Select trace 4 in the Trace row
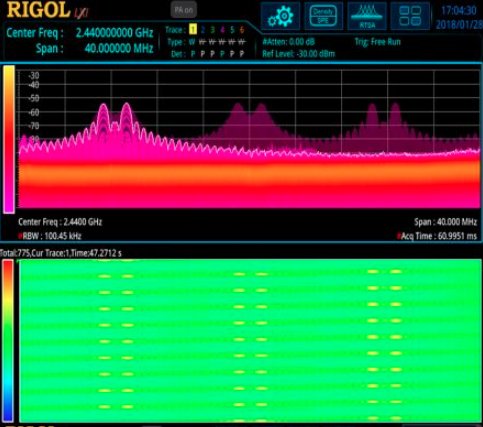Screen dimensions: 483x427 222,30
